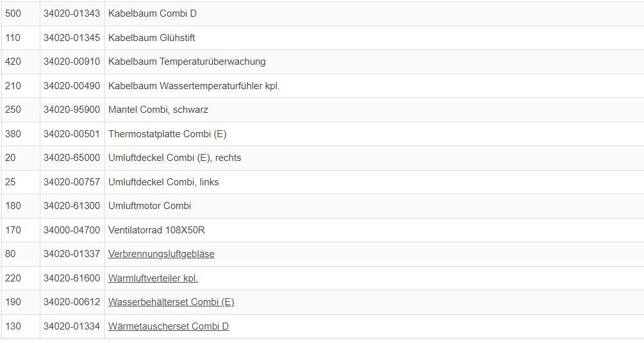Select part number 34020-95900

pyautogui.click(x=72, y=110)
